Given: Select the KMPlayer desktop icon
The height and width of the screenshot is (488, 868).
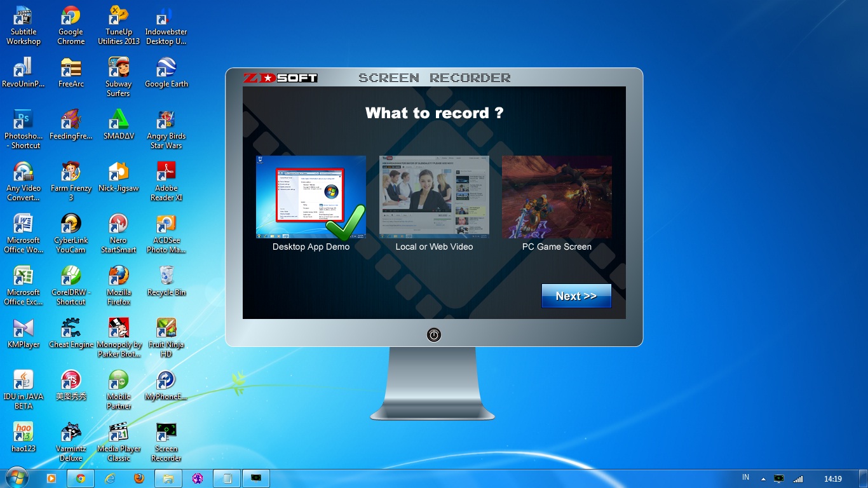Looking at the screenshot, I should [x=24, y=334].
